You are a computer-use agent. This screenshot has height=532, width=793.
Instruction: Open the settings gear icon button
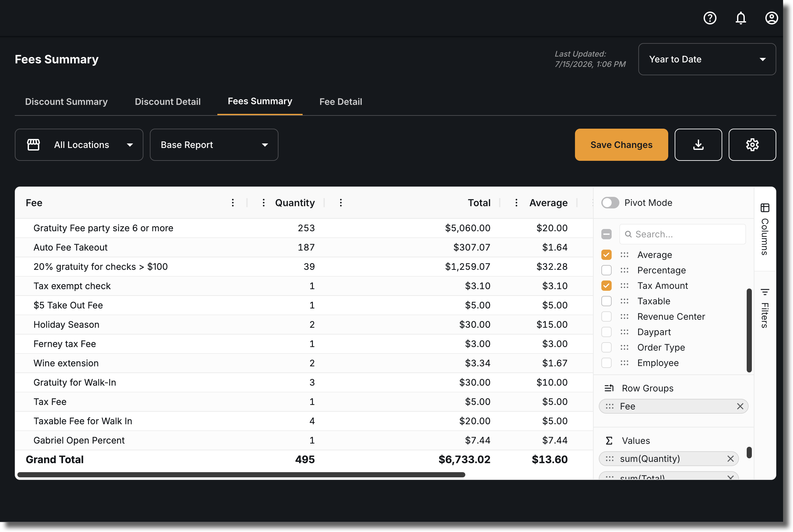click(x=752, y=144)
